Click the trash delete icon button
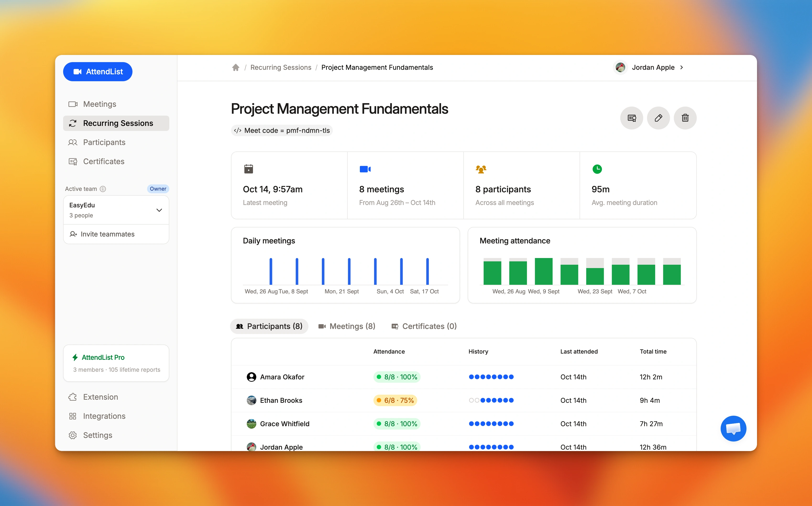812x506 pixels. pyautogui.click(x=685, y=118)
